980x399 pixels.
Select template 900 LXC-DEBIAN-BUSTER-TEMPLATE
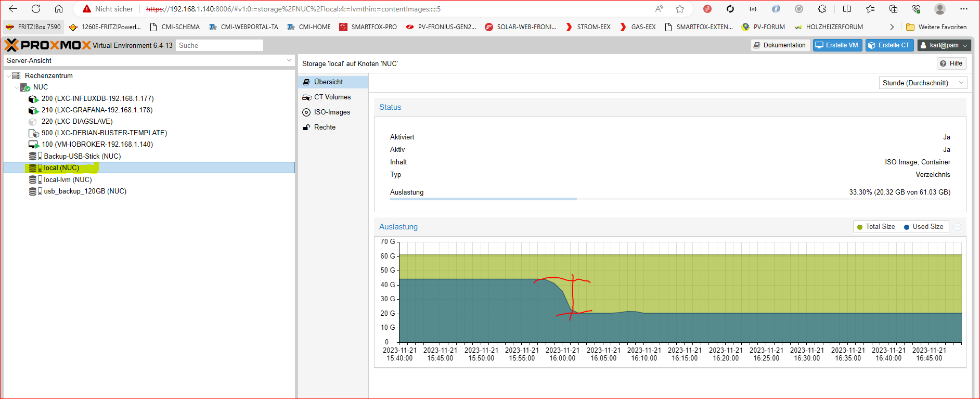[104, 133]
